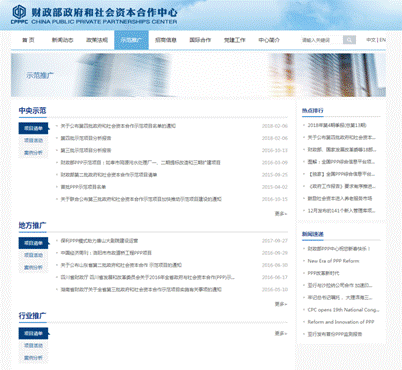Open the 中心简介 navigation item

(x=269, y=40)
